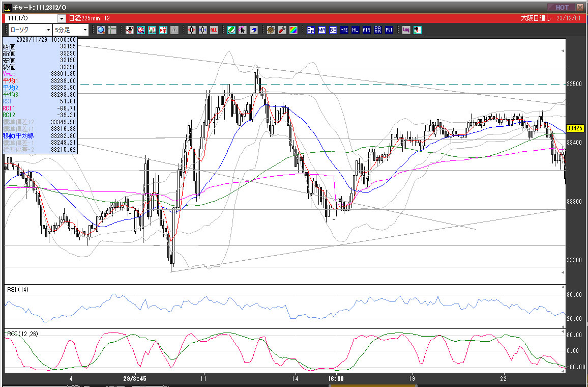Click the brown gear settings icon
Viewport: 588px width, 387px height.
click(271, 30)
